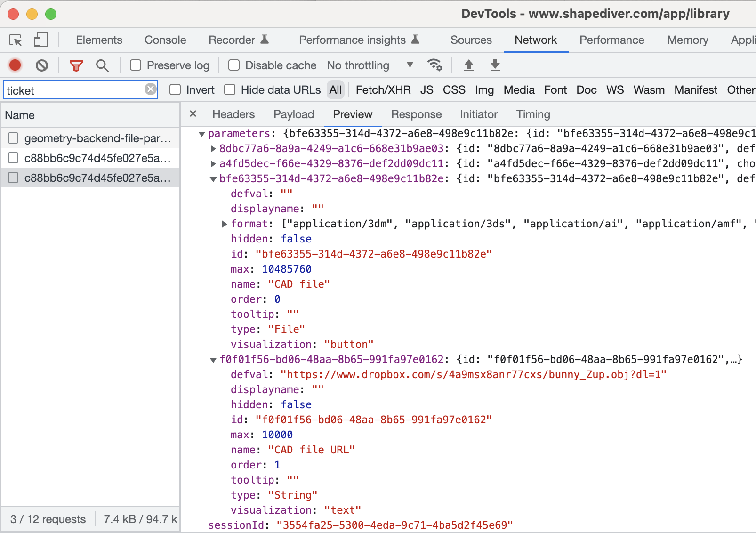Filter requests by Fetch/XHR
The height and width of the screenshot is (533, 756).
(383, 89)
